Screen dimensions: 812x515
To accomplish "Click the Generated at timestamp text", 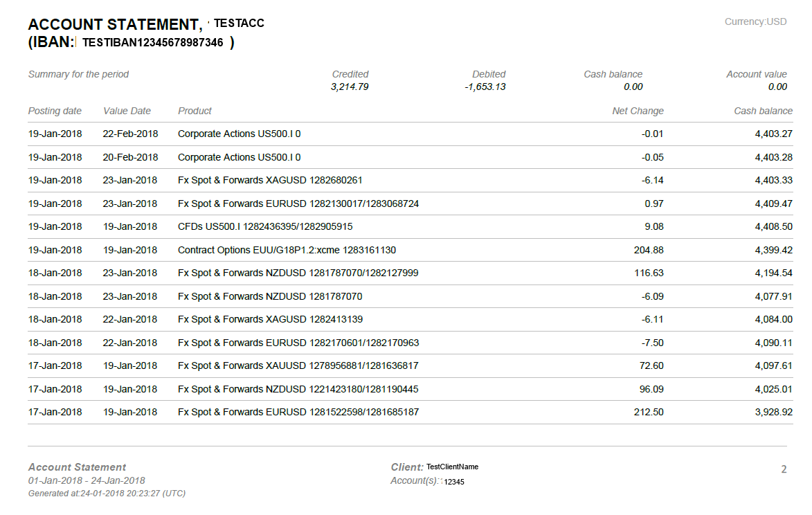I will pos(106,494).
